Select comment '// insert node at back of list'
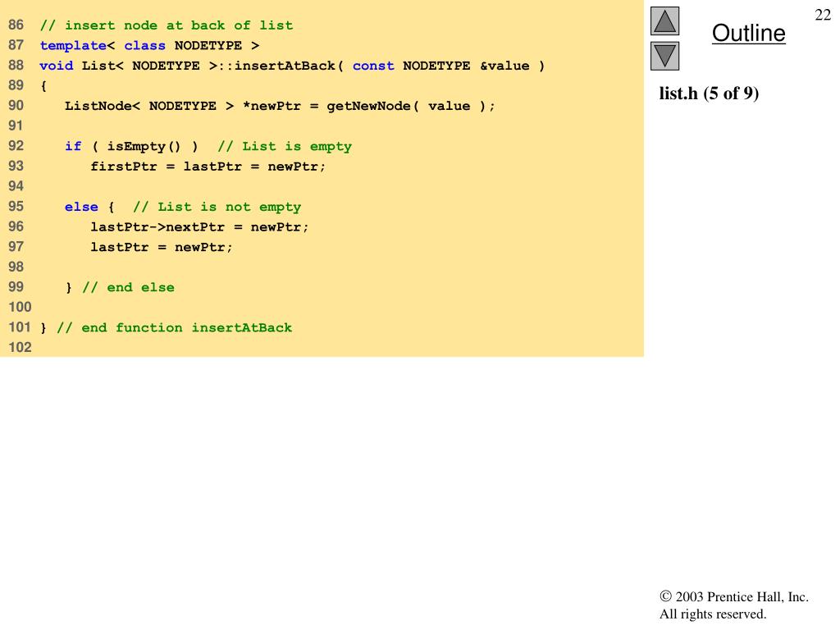The image size is (840, 630). [166, 25]
